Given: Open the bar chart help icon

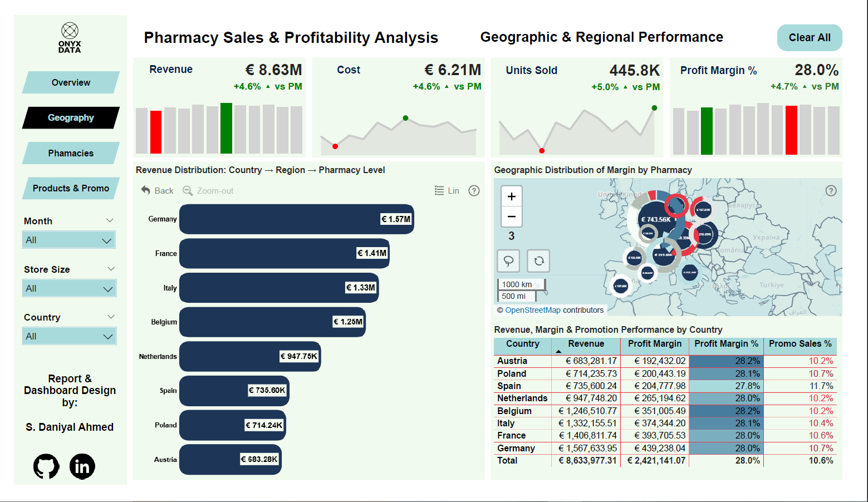Looking at the screenshot, I should [474, 191].
